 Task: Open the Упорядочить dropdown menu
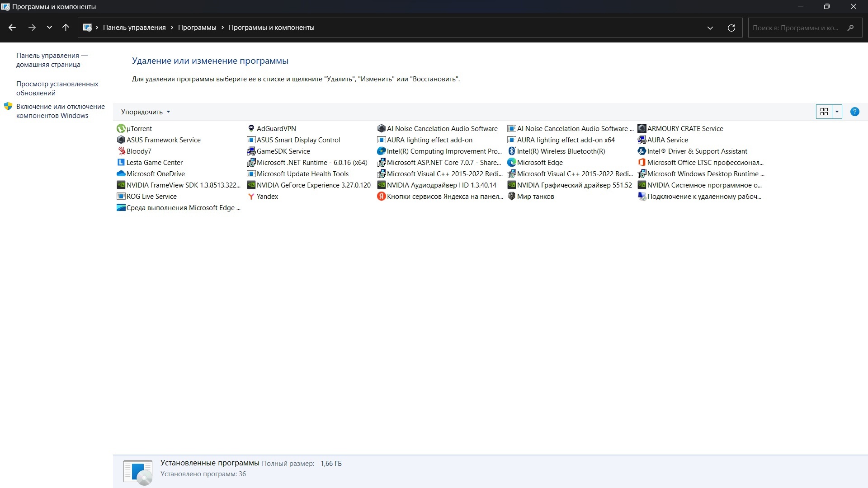[x=146, y=112]
